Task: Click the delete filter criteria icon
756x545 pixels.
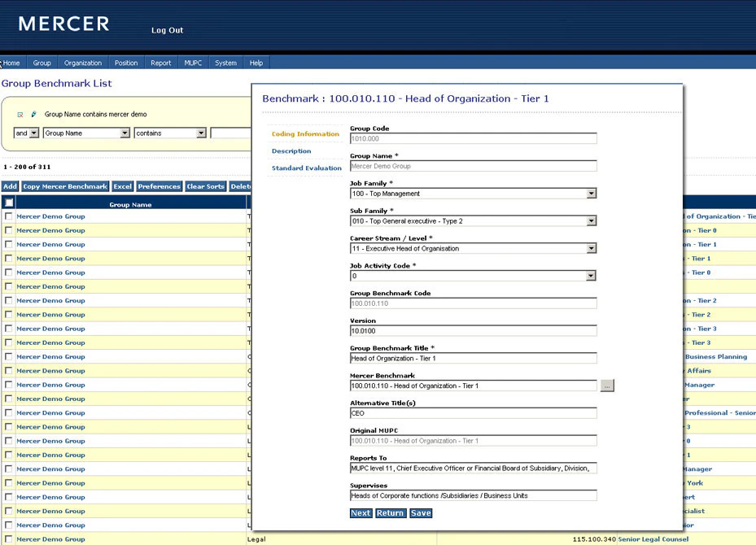Action: (20, 115)
